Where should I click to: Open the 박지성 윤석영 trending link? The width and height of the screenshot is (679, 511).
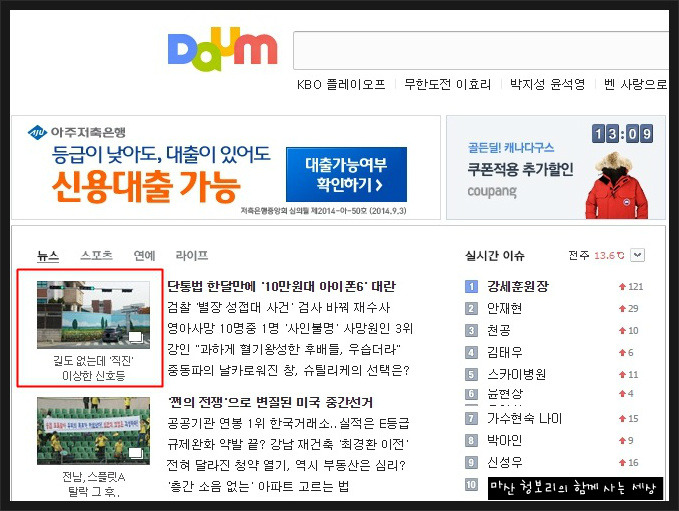click(547, 84)
